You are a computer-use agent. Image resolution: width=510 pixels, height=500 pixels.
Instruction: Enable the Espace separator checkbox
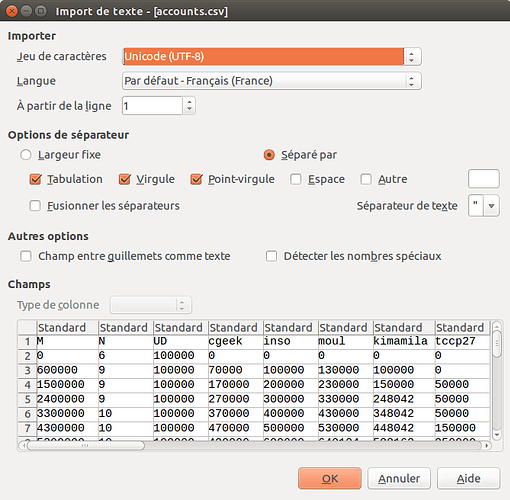(x=296, y=179)
